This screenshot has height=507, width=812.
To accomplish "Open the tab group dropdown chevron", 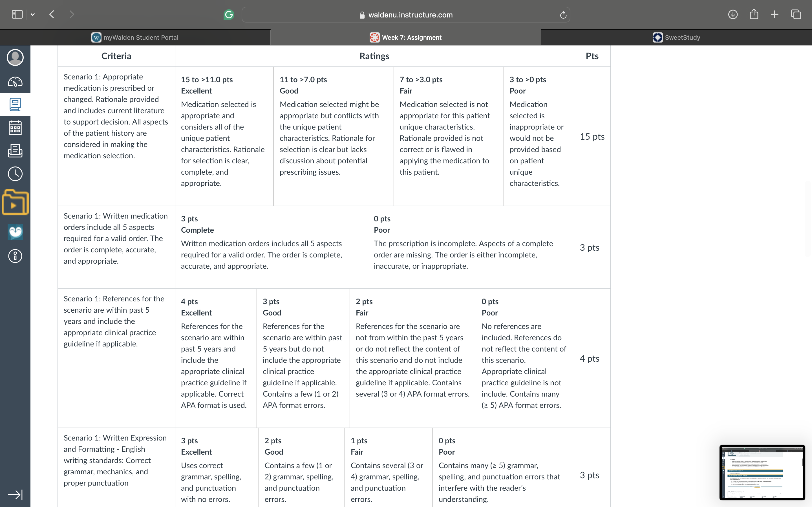I will [32, 14].
